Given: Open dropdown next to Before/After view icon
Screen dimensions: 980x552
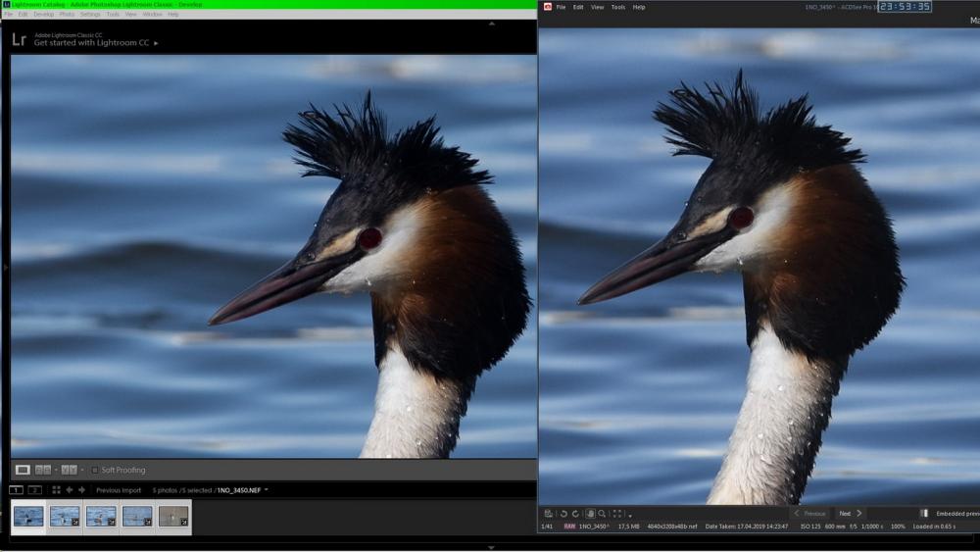Looking at the screenshot, I should 81,470.
